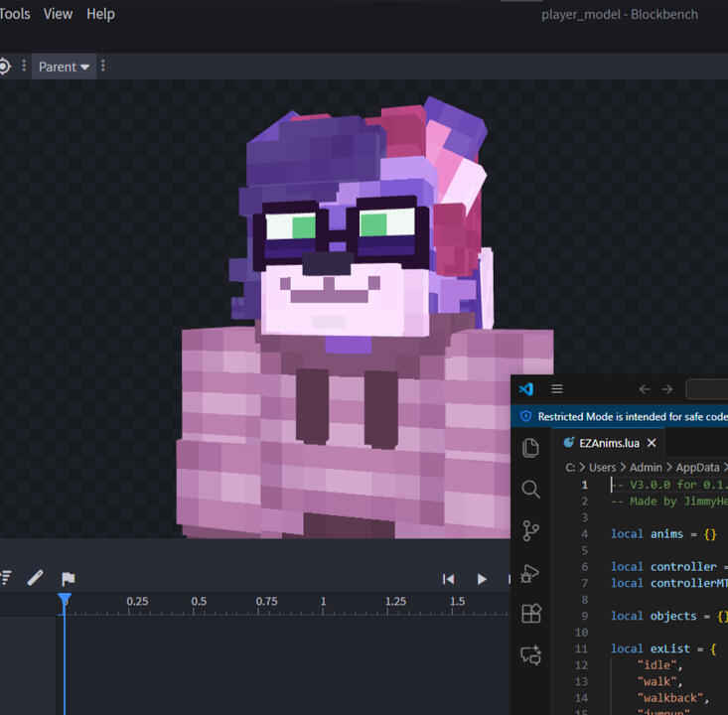Click the V3.0.0 comment on line 1
The image size is (728, 715).
[669, 485]
